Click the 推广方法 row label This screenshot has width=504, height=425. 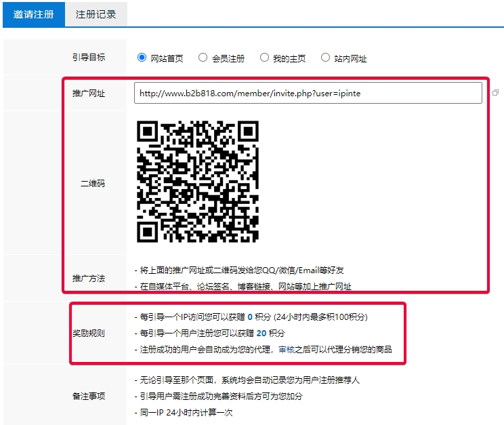(89, 278)
